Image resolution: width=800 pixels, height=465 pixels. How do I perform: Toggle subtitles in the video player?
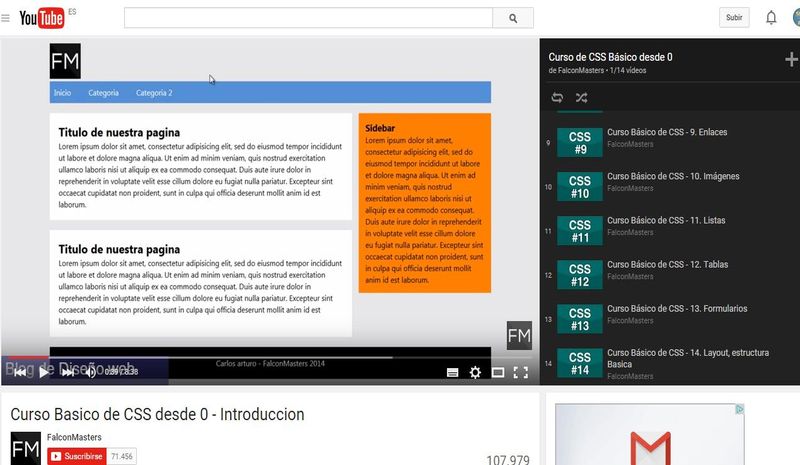(452, 373)
